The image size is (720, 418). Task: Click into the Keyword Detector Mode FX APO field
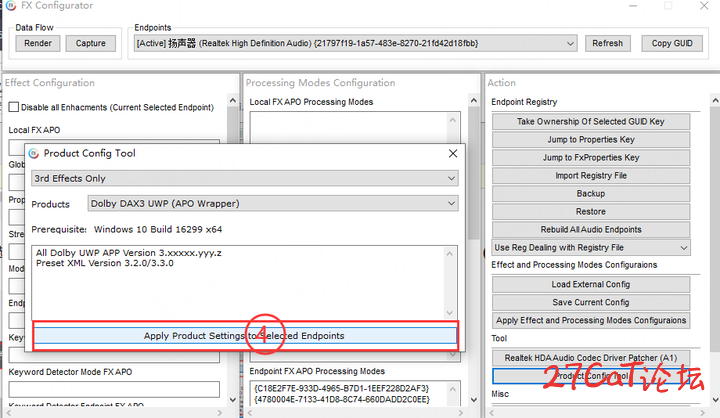[114, 389]
